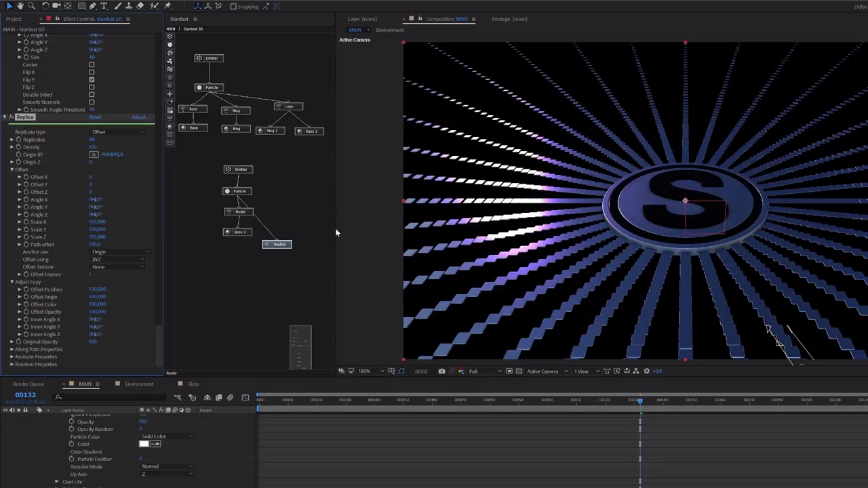The image size is (868, 488).
Task: Click the Replicates value 80
Action: (x=92, y=140)
